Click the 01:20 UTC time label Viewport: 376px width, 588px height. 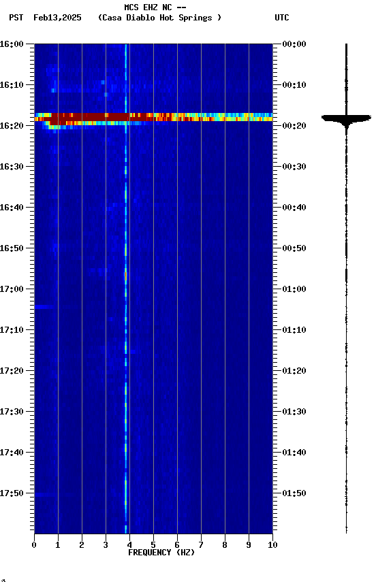[x=294, y=371]
